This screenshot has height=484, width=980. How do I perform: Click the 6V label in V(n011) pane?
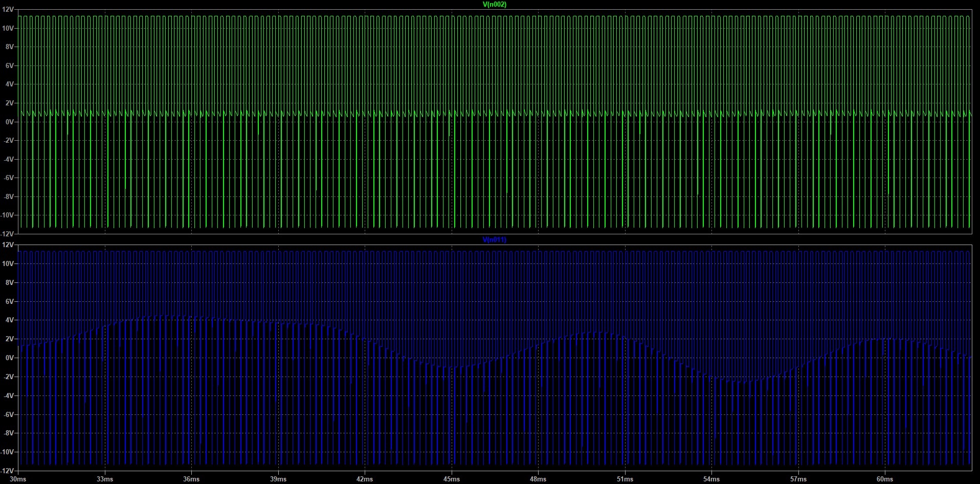point(9,302)
